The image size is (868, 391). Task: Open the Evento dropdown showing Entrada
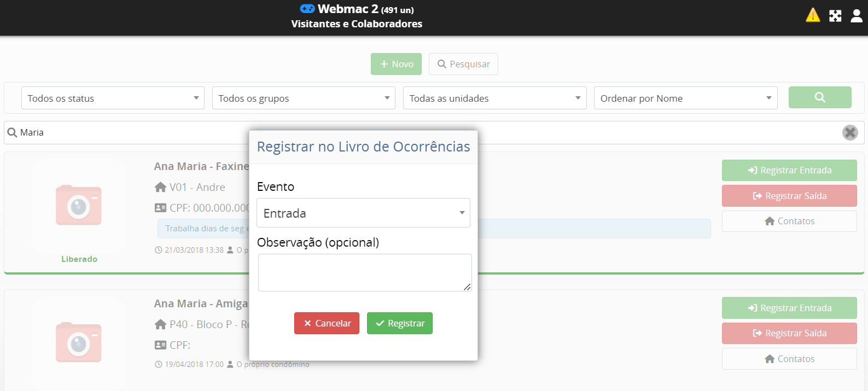(x=363, y=213)
